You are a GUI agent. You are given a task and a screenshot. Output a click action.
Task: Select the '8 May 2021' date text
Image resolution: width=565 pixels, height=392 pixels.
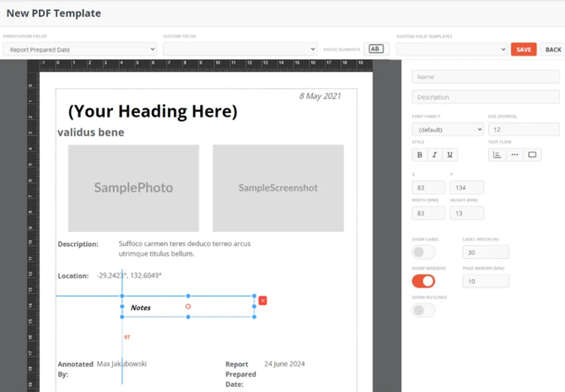[x=320, y=96]
